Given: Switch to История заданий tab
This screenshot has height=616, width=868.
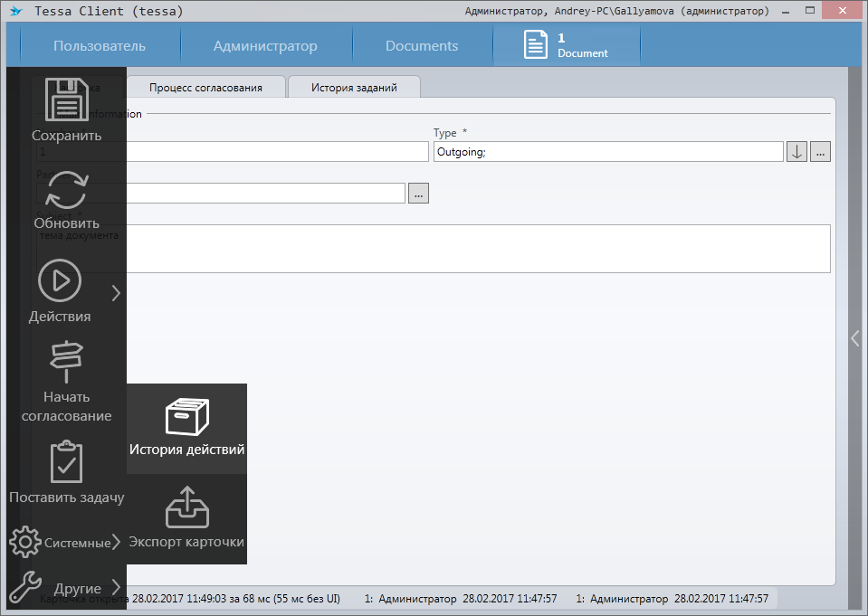Looking at the screenshot, I should 354,88.
